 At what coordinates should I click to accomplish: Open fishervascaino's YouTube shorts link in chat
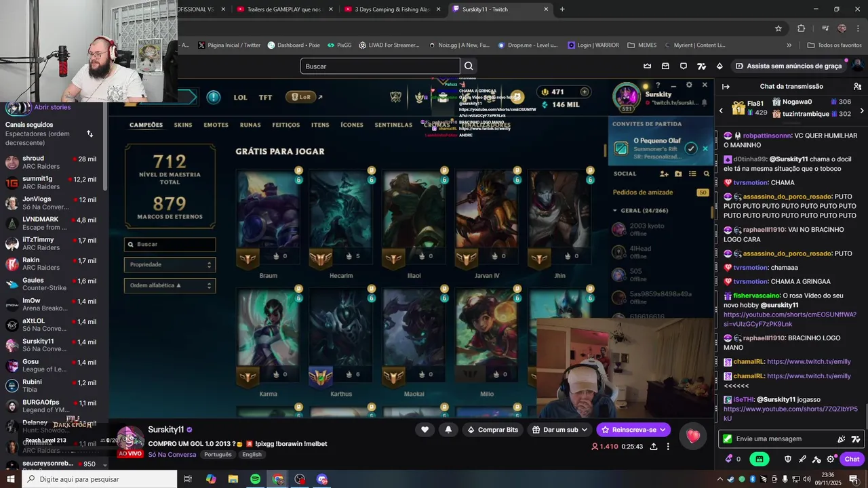[x=790, y=319]
